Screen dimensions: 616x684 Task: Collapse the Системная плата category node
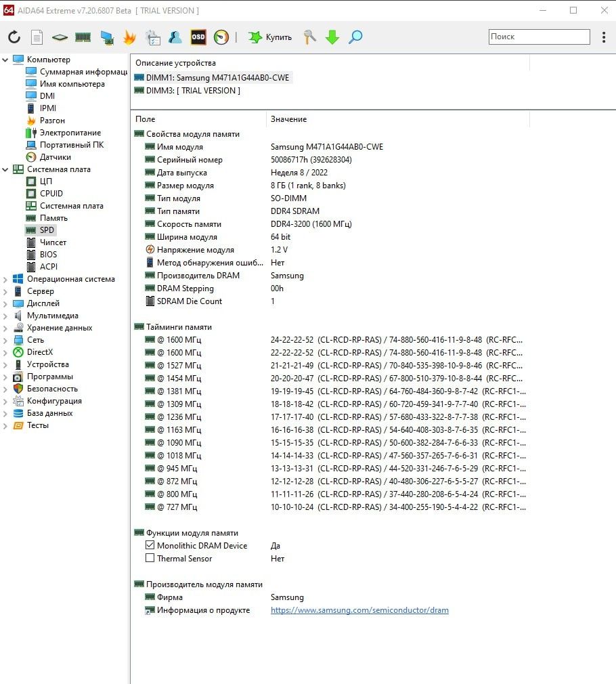pyautogui.click(x=5, y=170)
